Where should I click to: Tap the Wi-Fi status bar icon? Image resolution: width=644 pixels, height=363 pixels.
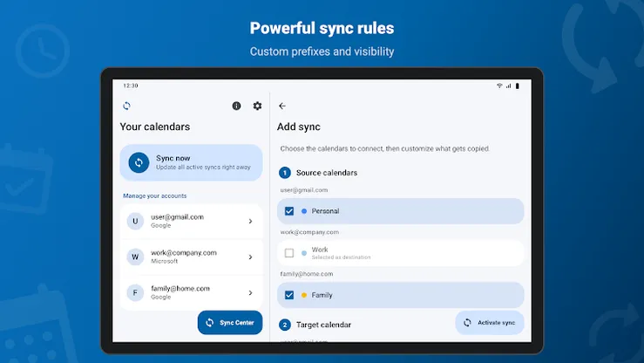(x=499, y=86)
